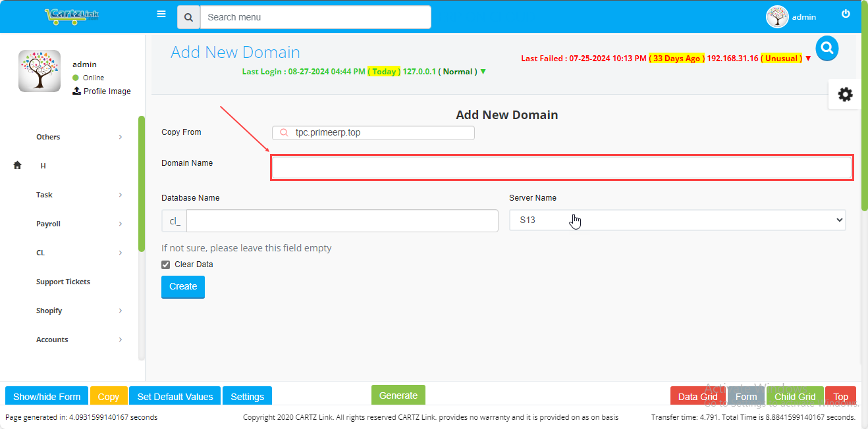Open the Server Name dropdown showing S13

pyautogui.click(x=677, y=220)
